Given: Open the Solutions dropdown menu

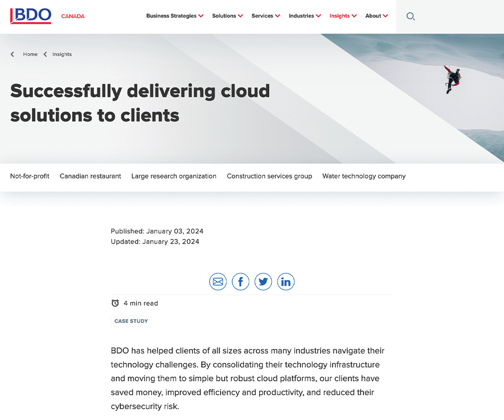Looking at the screenshot, I should 225,16.
